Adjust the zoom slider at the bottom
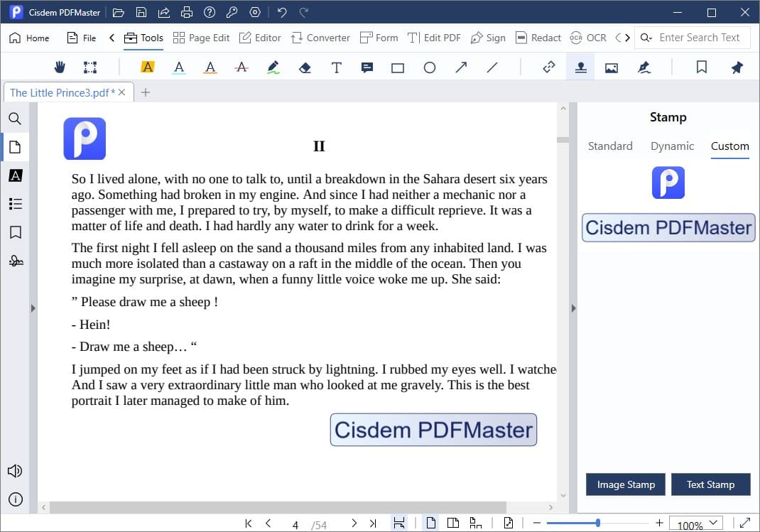The height and width of the screenshot is (532, 760). tap(599, 521)
